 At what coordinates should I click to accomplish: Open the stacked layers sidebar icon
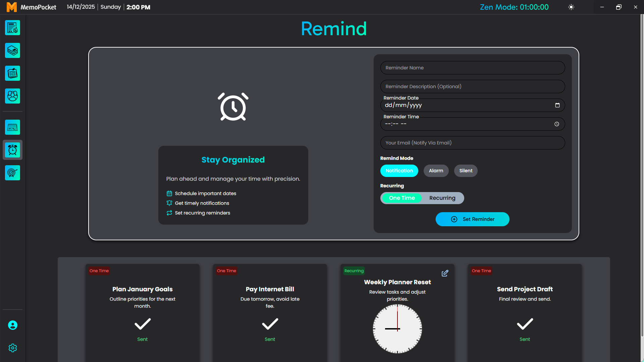tap(12, 51)
